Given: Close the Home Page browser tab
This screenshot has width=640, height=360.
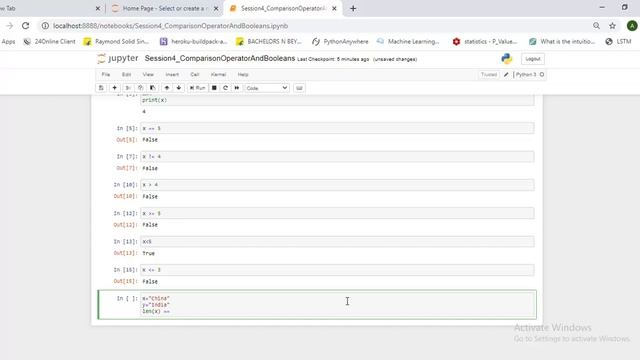Looking at the screenshot, I should tap(216, 8).
